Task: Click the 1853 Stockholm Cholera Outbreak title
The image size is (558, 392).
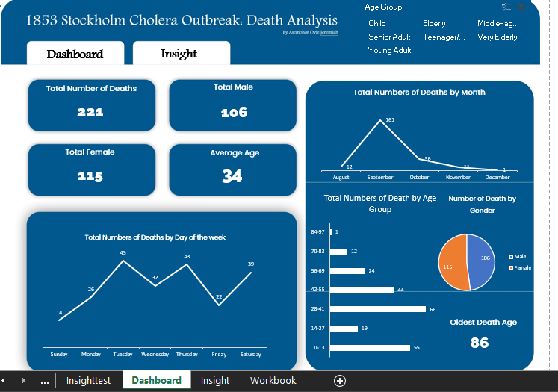Action: coord(182,20)
